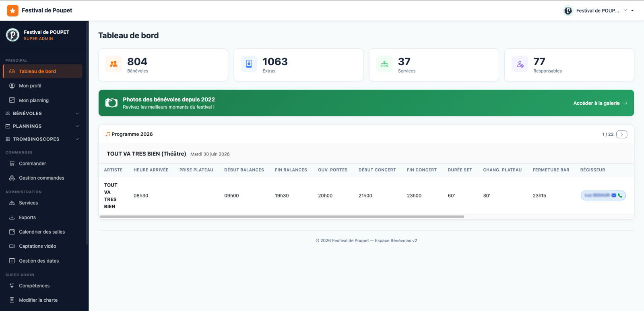Expand the PLANNINGS sidebar section
Viewport: 644px width, 311px height.
[x=43, y=126]
